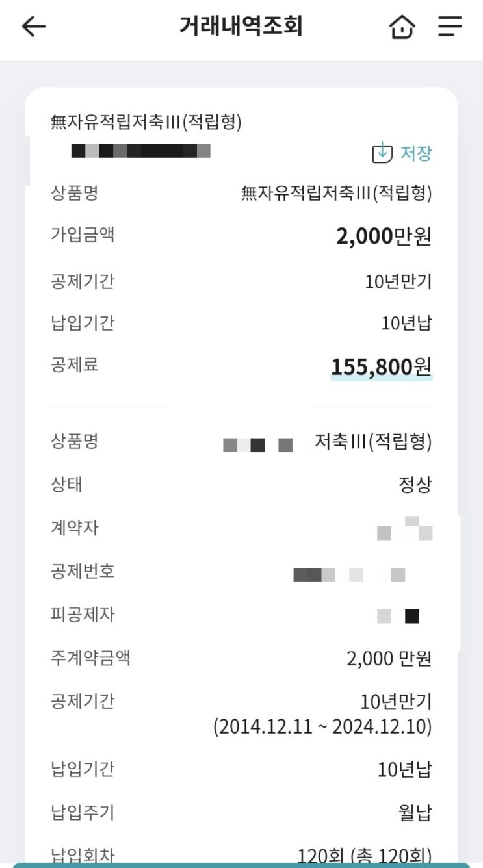The height and width of the screenshot is (868, 483).
Task: Tap the back arrow icon
Action: pyautogui.click(x=34, y=27)
